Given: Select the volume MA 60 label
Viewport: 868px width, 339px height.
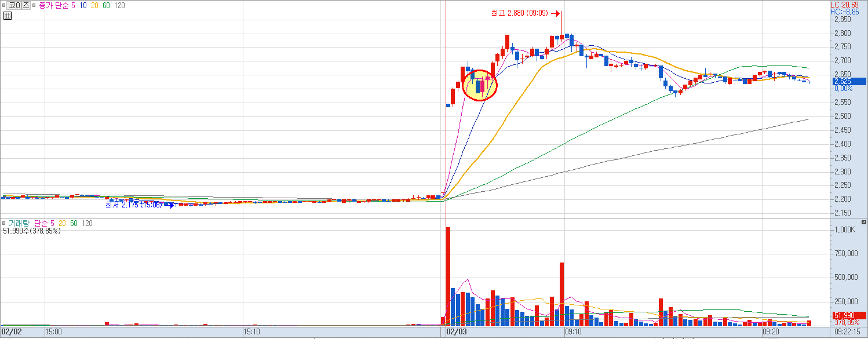Looking at the screenshot, I should pos(74,223).
